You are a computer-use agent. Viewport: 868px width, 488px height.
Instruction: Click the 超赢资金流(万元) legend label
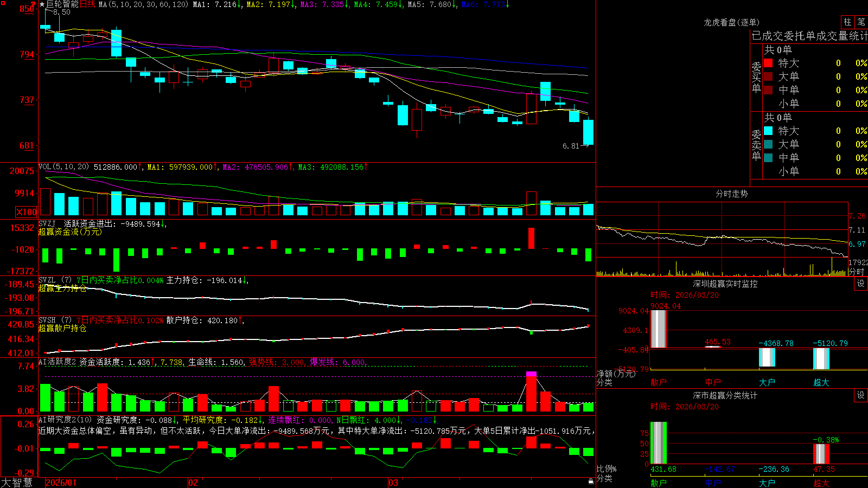pyautogui.click(x=70, y=232)
